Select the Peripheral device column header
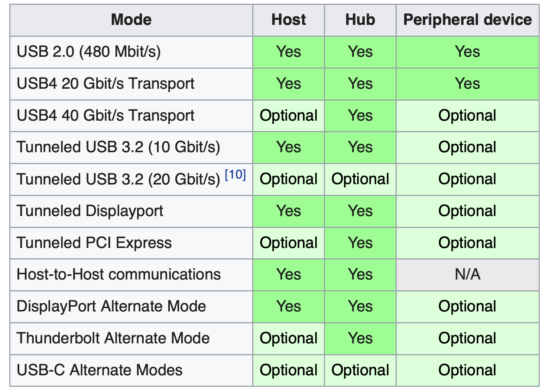 click(467, 20)
